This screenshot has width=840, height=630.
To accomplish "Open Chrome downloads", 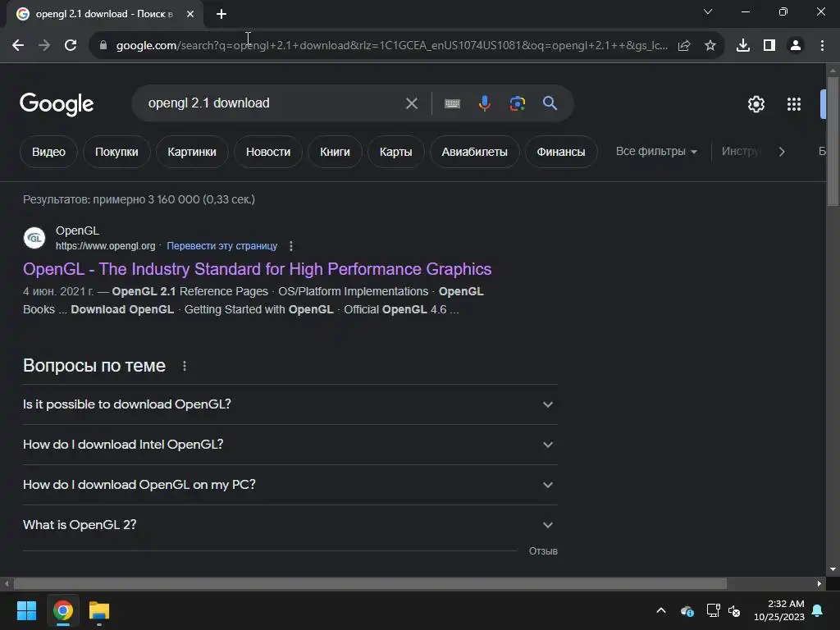I will click(743, 46).
